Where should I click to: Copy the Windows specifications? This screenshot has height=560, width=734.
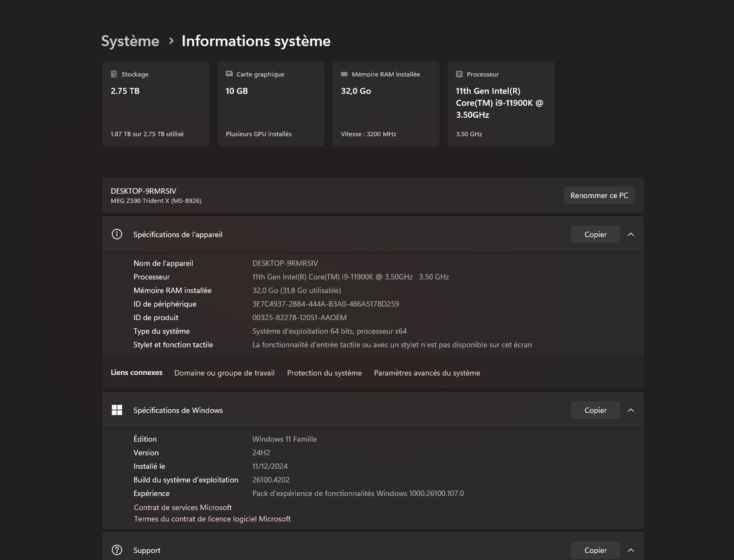[595, 410]
